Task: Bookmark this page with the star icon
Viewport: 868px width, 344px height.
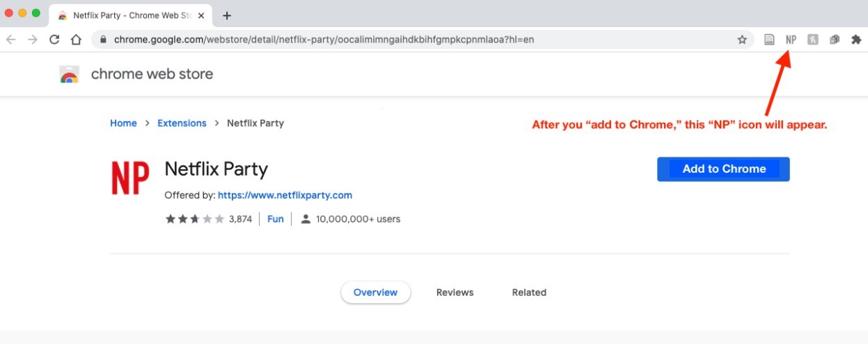Action: [x=742, y=40]
